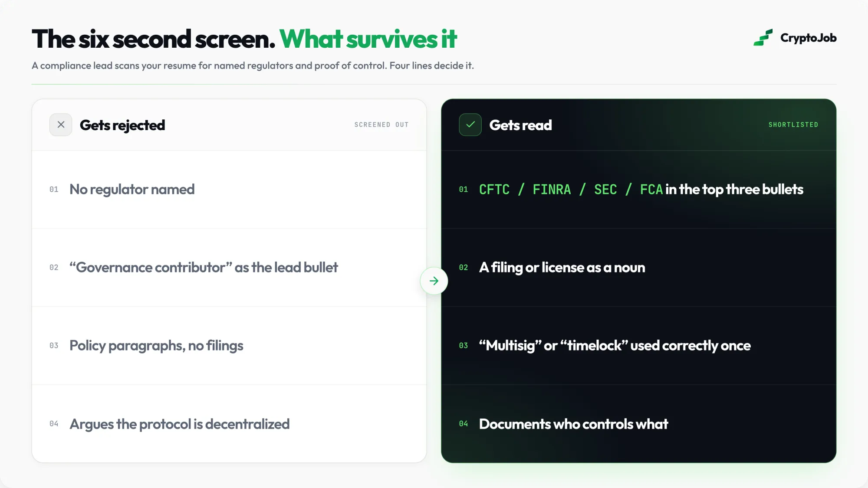Click Policy paragraphs, no filings row

pyautogui.click(x=229, y=346)
